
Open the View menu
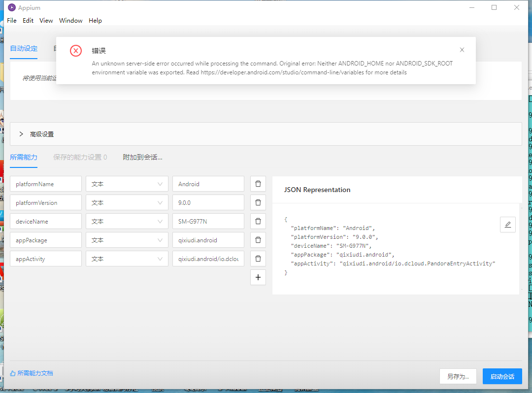[46, 20]
